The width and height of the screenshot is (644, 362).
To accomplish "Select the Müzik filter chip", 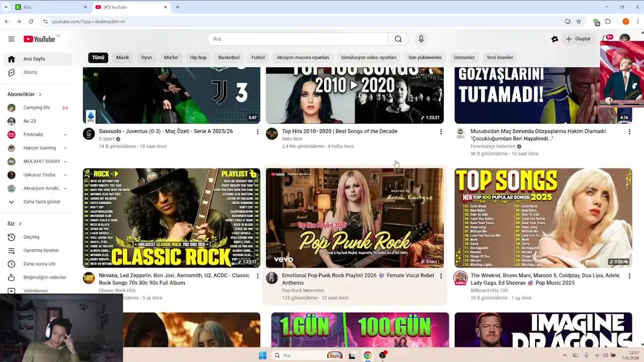I will [123, 57].
